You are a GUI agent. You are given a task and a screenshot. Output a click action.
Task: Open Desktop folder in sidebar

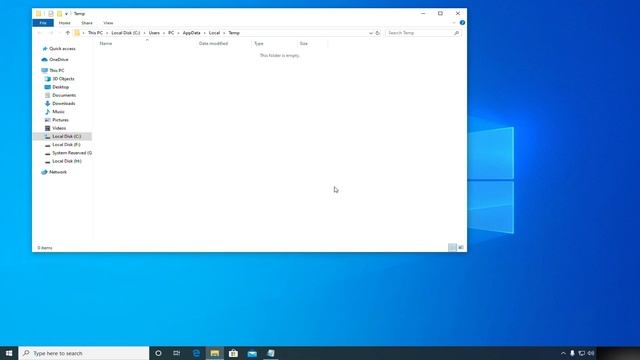pyautogui.click(x=60, y=87)
